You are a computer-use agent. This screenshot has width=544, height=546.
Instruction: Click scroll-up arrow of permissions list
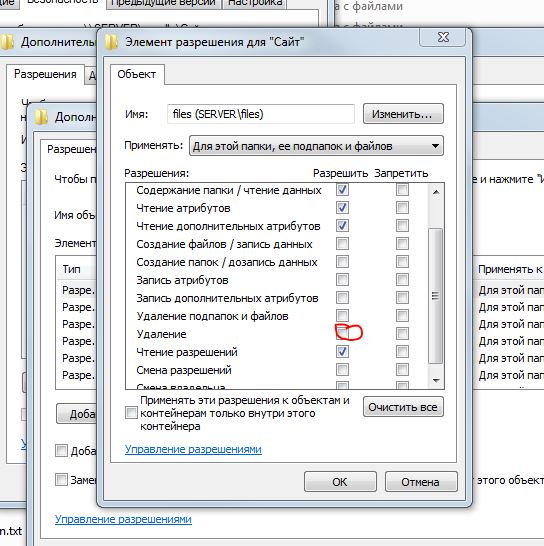pos(436,192)
